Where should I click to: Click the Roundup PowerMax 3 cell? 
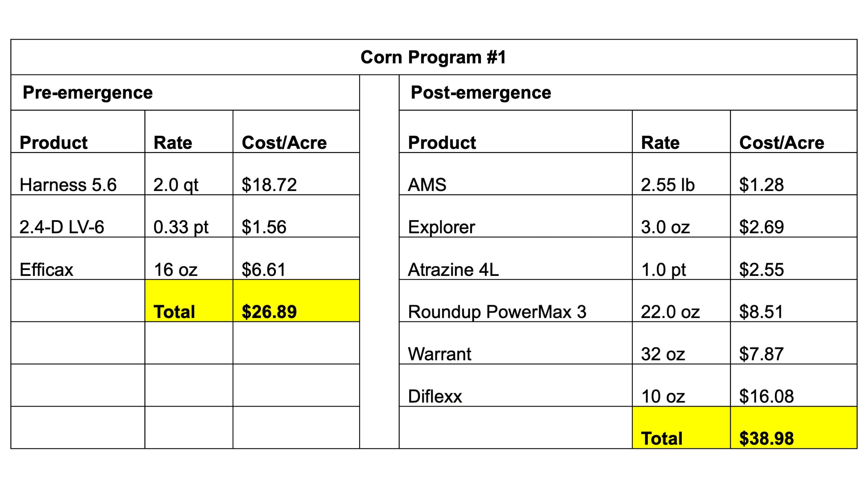pos(516,301)
